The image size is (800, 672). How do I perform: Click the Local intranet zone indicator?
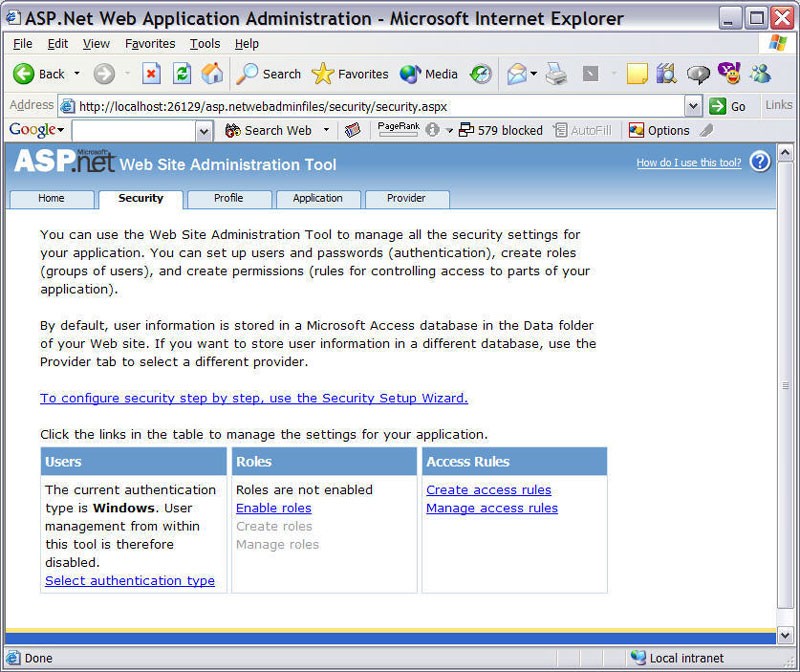(677, 658)
